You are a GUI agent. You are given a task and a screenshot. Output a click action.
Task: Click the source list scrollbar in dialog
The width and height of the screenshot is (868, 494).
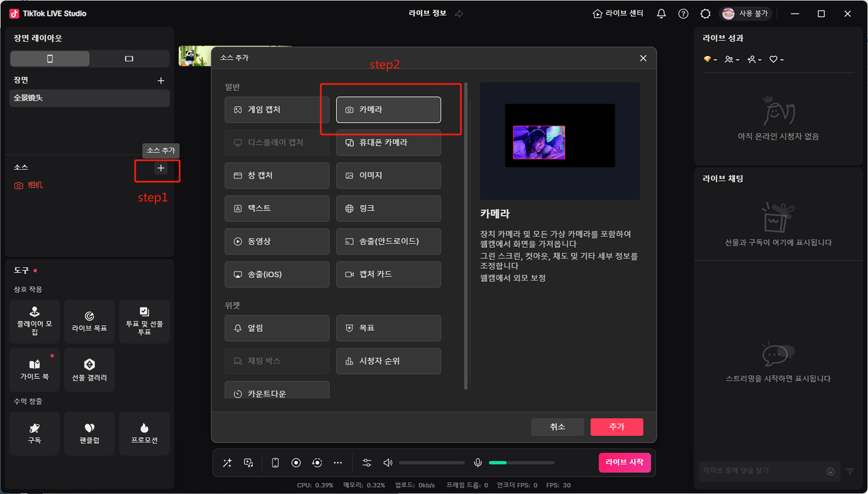(466, 236)
